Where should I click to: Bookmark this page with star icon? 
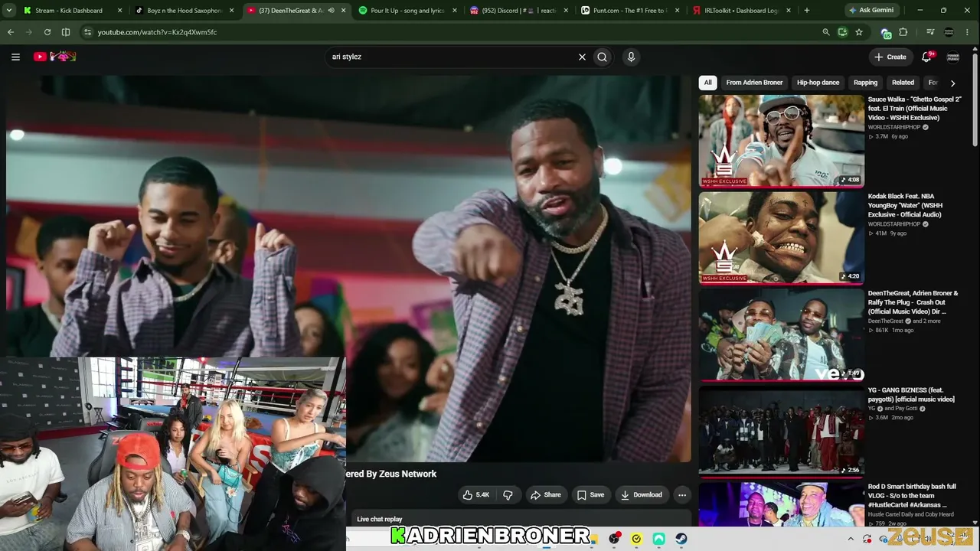coord(859,32)
